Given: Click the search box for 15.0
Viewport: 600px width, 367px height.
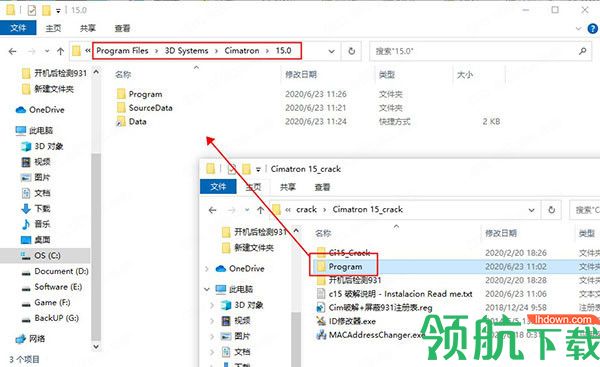Looking at the screenshot, I should (481, 51).
